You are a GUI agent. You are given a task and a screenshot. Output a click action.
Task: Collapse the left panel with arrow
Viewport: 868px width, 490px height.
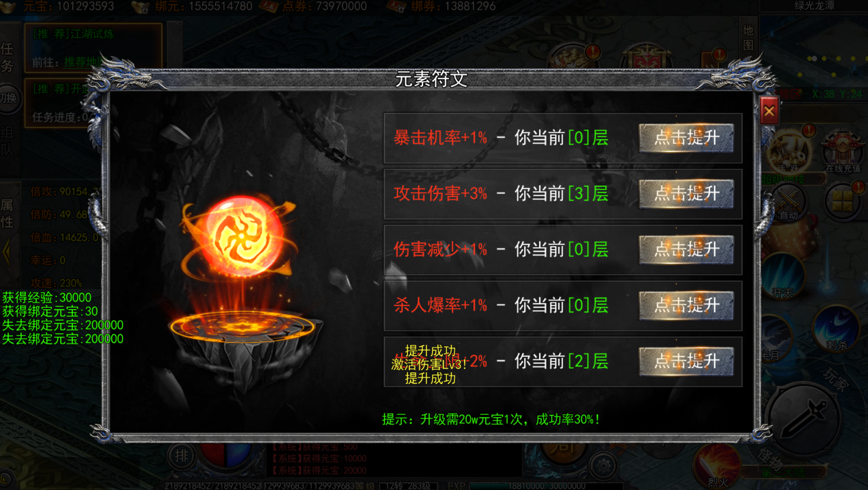point(7,253)
